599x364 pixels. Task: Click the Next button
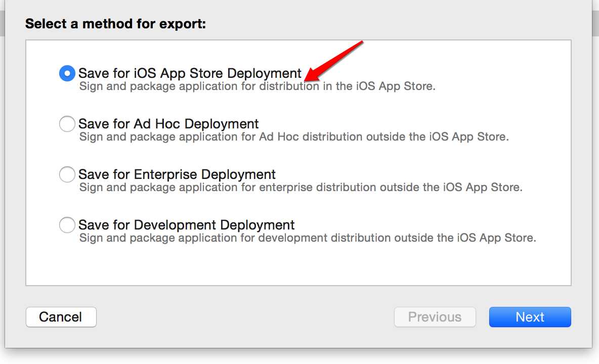(530, 317)
